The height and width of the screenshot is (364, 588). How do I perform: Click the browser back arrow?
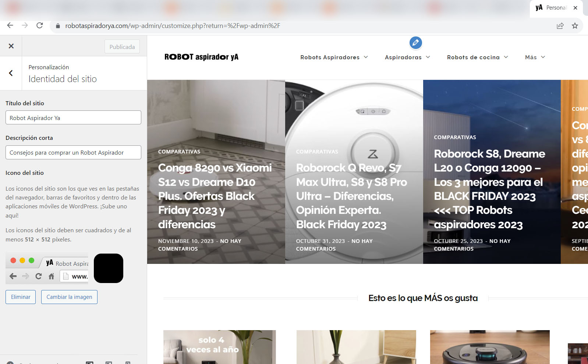point(10,25)
